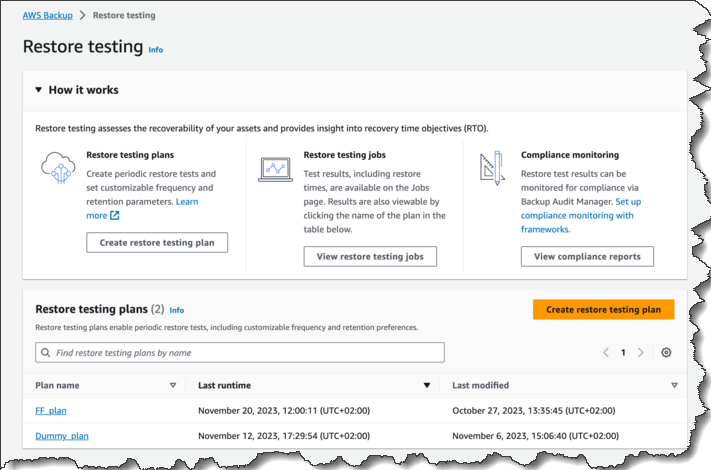Click View compliance reports button
This screenshot has width=711, height=470.
pyautogui.click(x=587, y=257)
